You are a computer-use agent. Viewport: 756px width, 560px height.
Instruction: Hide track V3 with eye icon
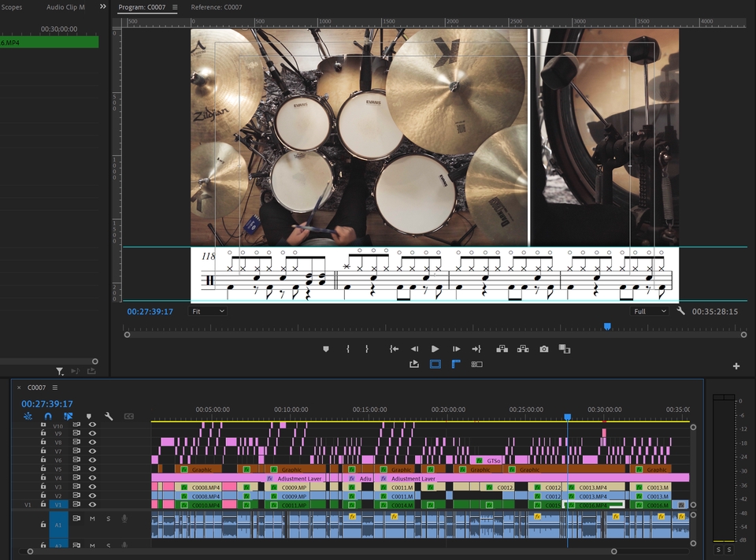(92, 487)
